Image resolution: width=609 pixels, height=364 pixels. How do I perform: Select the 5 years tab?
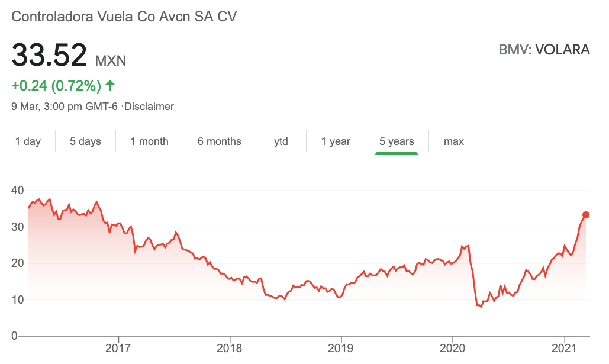point(397,141)
